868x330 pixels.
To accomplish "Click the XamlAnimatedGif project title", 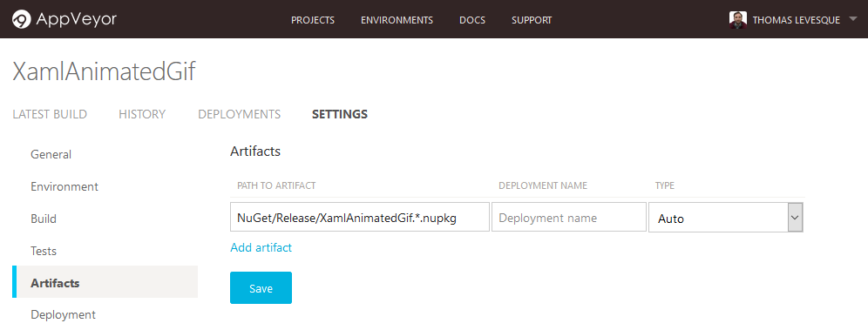I will 104,72.
